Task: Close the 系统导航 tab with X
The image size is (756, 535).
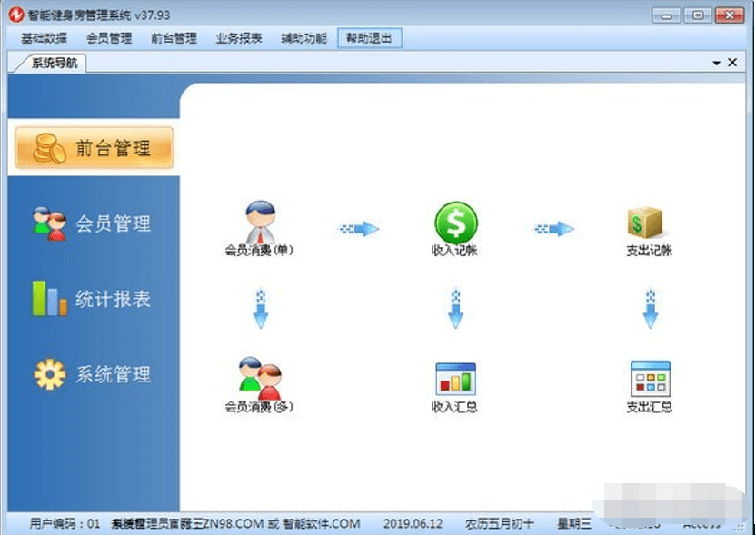Action: tap(732, 63)
